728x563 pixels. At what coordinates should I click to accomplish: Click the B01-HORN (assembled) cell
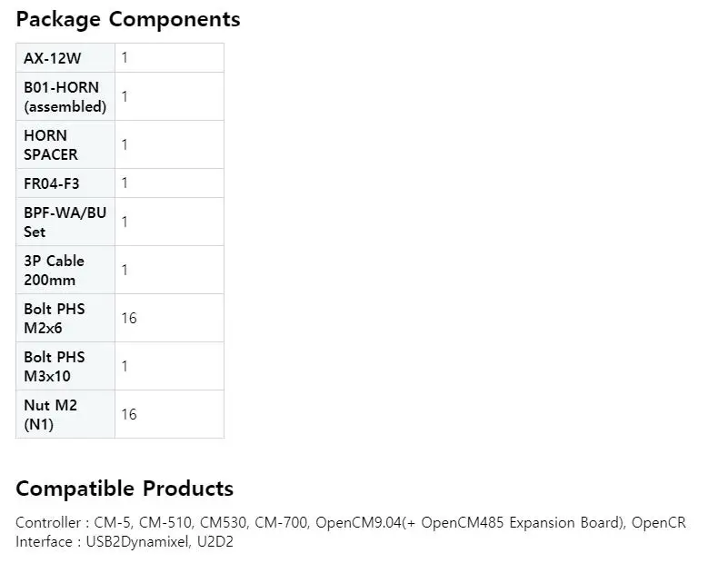65,96
